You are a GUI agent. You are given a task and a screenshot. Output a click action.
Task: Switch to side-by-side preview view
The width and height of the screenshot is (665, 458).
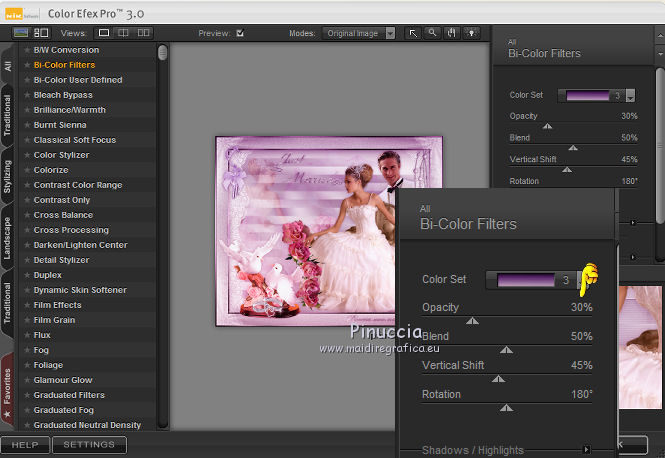pyautogui.click(x=143, y=33)
